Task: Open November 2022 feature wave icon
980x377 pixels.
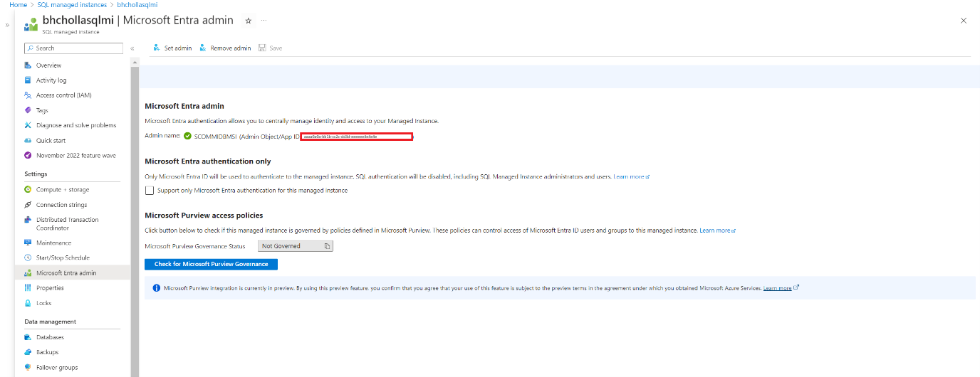Action: click(x=28, y=155)
